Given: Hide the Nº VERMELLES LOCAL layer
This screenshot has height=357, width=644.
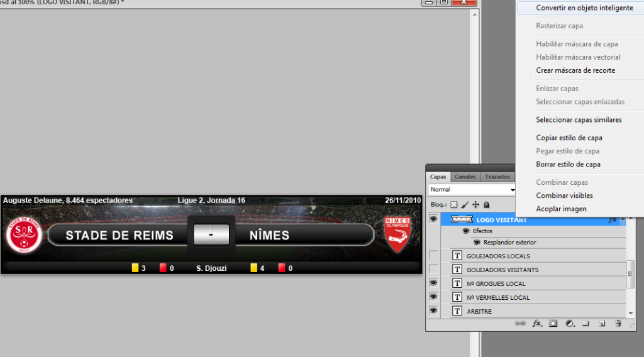Looking at the screenshot, I should pyautogui.click(x=433, y=297).
